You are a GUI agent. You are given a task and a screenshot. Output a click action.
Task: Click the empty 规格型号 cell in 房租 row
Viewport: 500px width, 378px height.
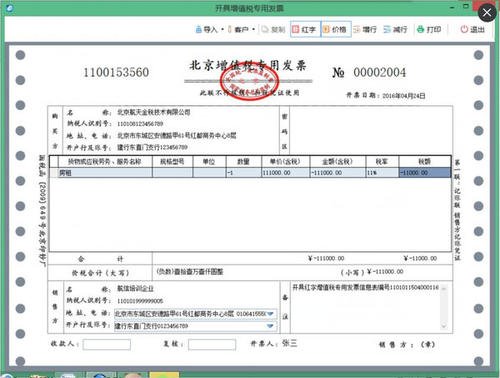(x=172, y=173)
